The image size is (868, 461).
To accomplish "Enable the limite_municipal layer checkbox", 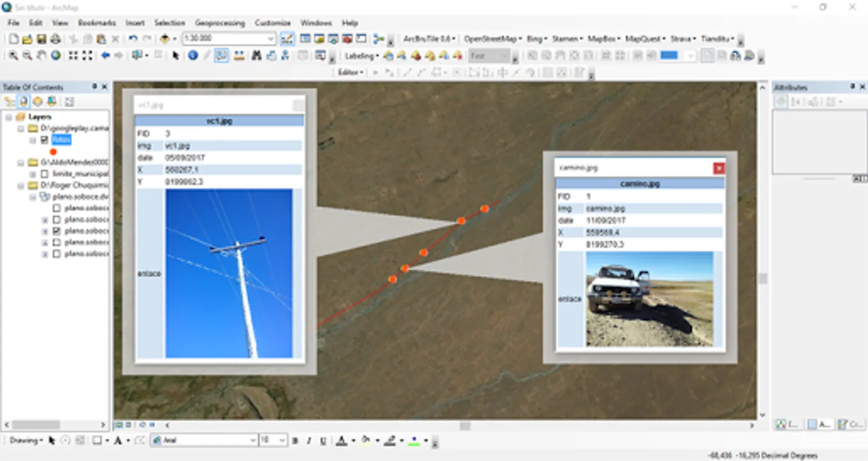I will point(45,174).
